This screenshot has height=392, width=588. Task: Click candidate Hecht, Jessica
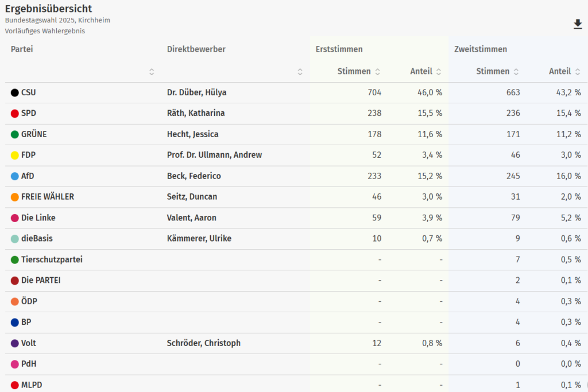(x=192, y=134)
